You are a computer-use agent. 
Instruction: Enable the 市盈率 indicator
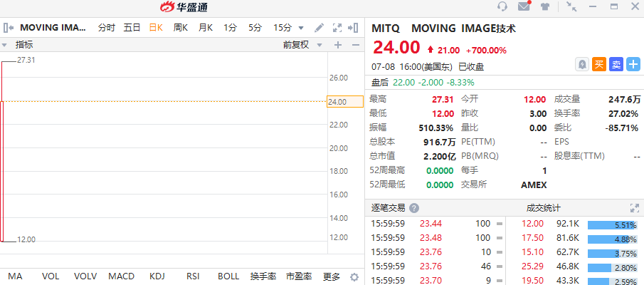[x=299, y=276]
